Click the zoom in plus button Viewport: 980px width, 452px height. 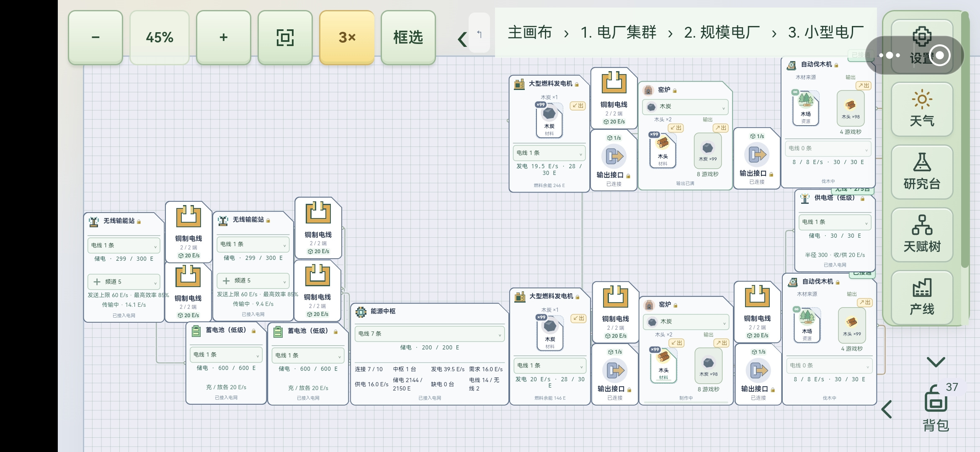pos(224,37)
